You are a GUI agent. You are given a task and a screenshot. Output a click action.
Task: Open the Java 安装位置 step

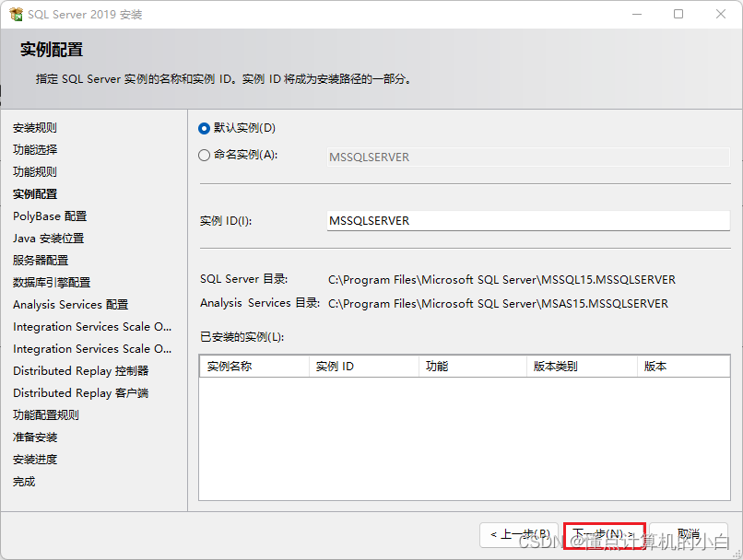click(48, 239)
